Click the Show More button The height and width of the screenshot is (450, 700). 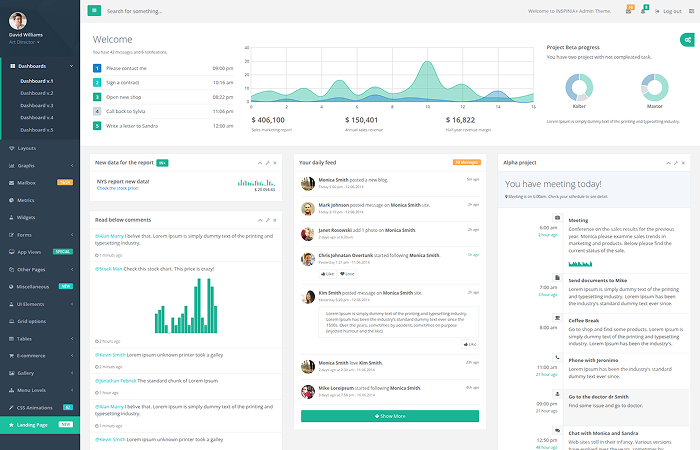pos(389,415)
